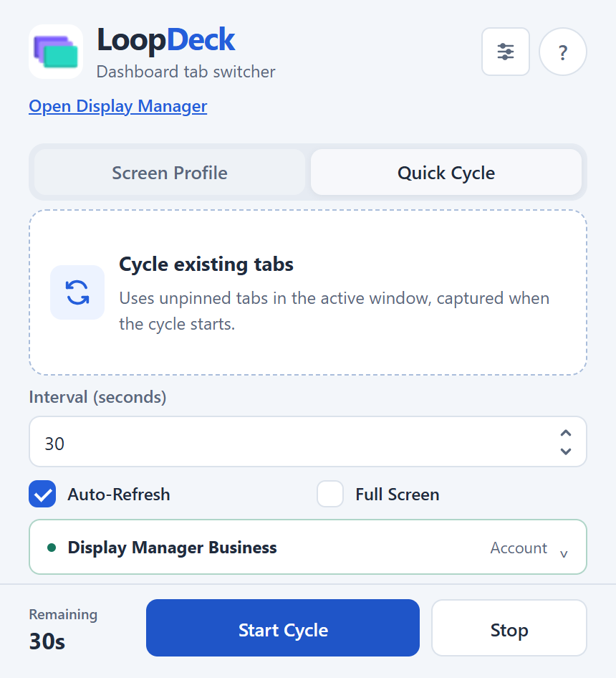Decrease interval with the down arrow
The width and height of the screenshot is (616, 678).
click(x=565, y=452)
